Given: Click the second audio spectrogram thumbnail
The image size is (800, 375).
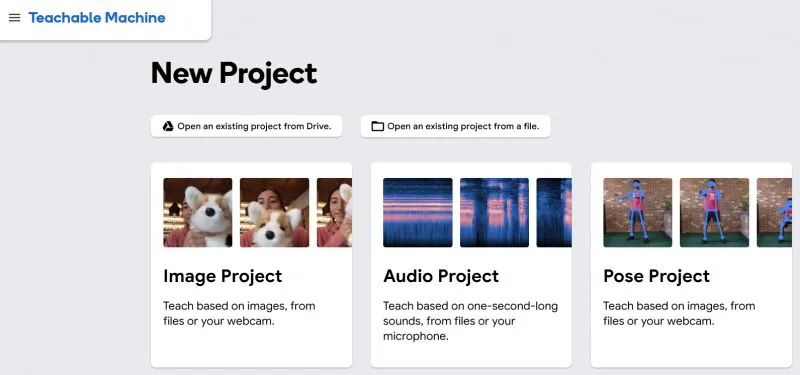Looking at the screenshot, I should [494, 212].
